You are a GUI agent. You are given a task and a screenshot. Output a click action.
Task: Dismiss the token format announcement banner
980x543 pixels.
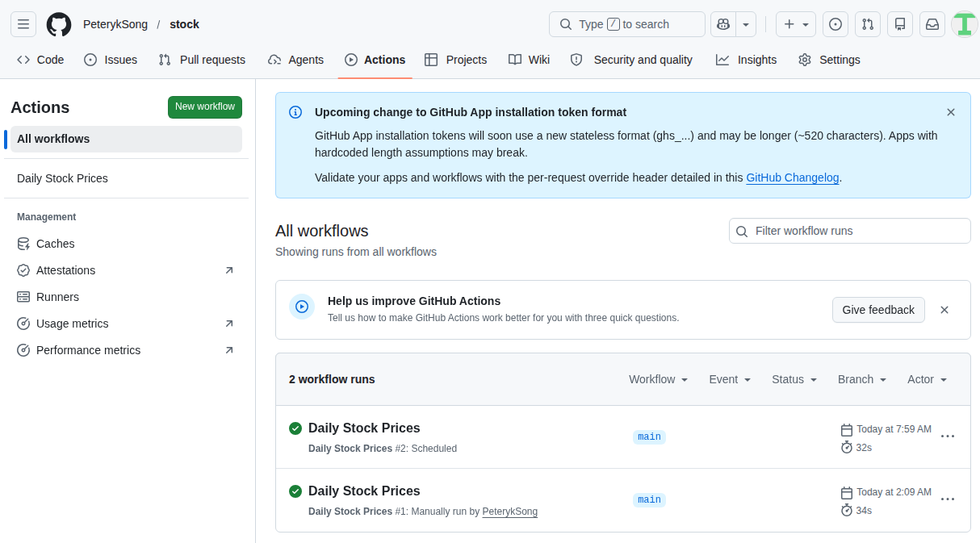(951, 112)
